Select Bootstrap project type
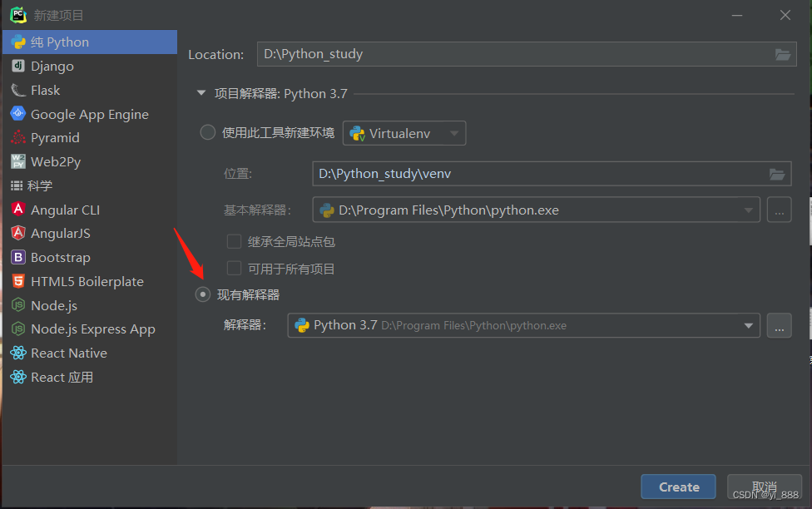The image size is (812, 509). tap(90, 257)
